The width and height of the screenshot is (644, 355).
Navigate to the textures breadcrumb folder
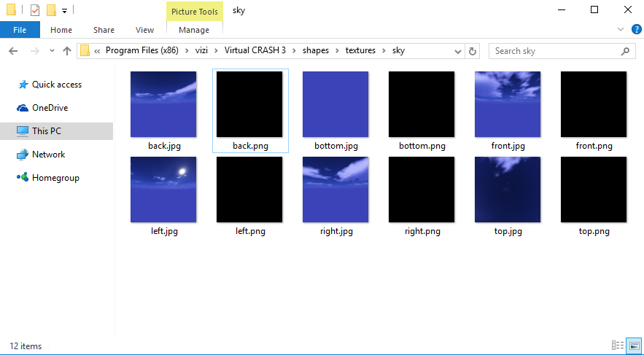(x=360, y=50)
